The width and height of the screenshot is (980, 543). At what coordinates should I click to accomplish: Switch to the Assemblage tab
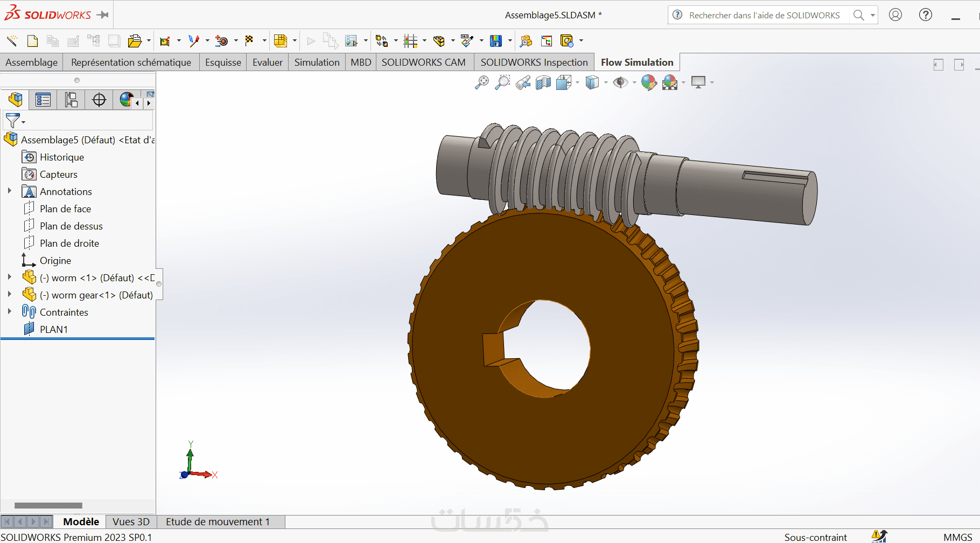tap(32, 62)
